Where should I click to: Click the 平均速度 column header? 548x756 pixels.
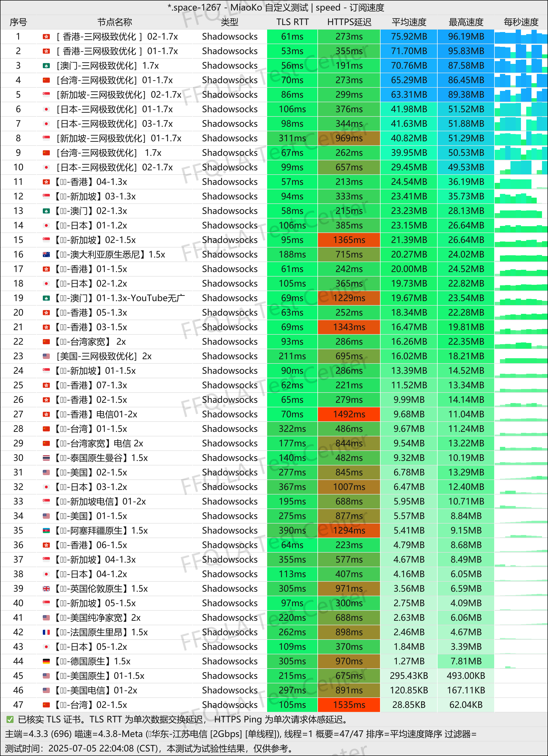click(x=409, y=22)
